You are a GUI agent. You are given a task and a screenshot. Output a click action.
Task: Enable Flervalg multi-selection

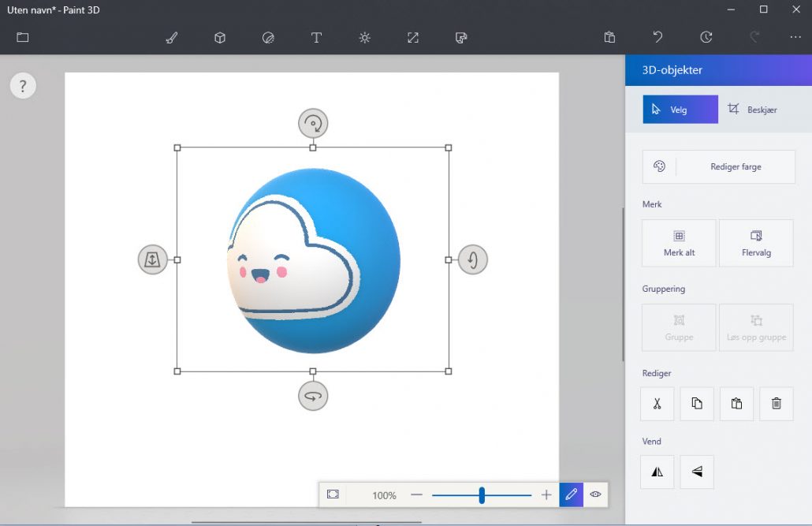[x=755, y=243]
